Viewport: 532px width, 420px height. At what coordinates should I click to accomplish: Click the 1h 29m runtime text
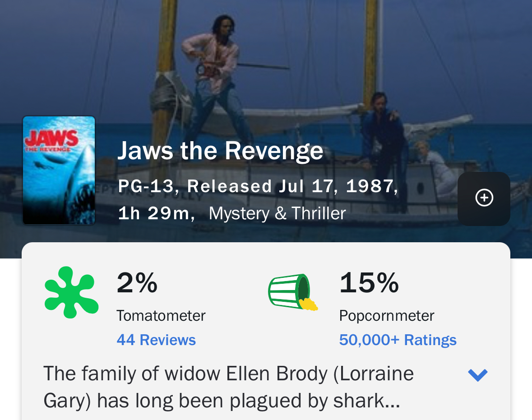tap(154, 213)
